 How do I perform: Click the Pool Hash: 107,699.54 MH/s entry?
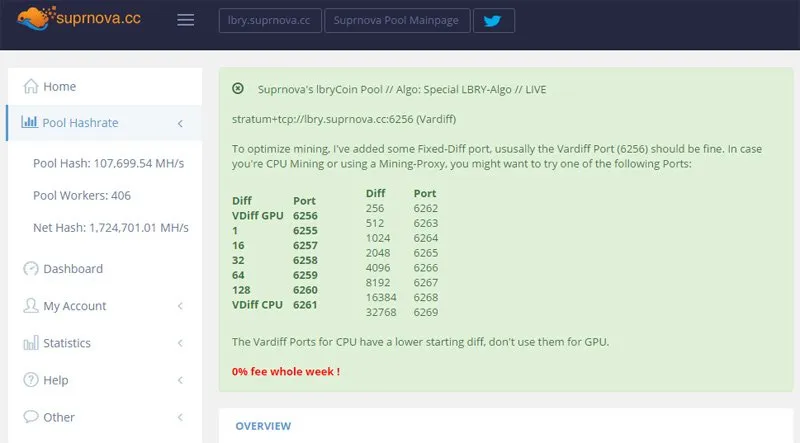point(109,163)
